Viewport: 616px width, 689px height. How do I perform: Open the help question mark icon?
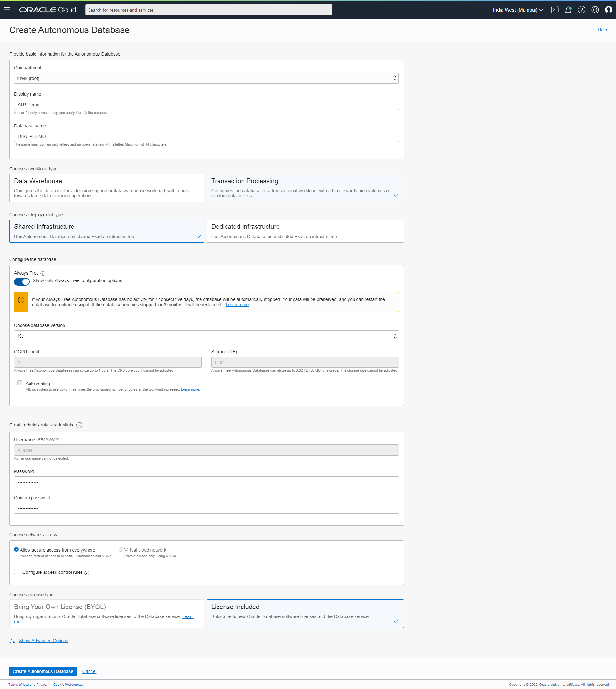point(581,10)
